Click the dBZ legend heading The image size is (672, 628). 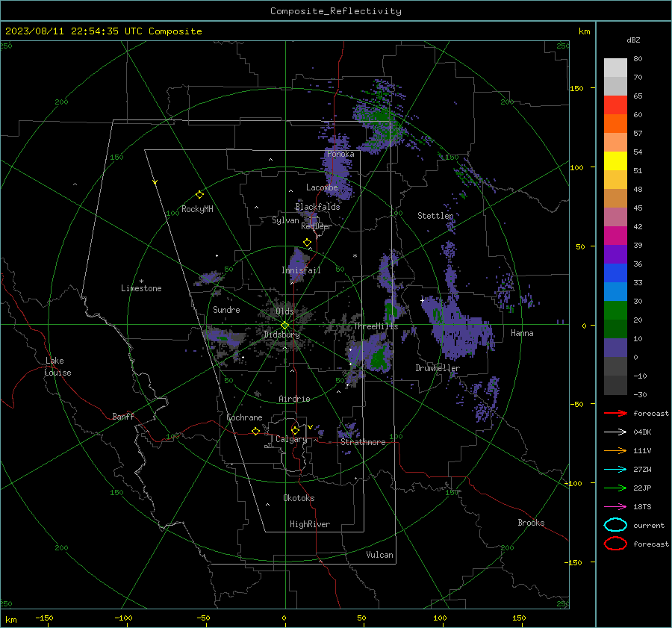[633, 40]
